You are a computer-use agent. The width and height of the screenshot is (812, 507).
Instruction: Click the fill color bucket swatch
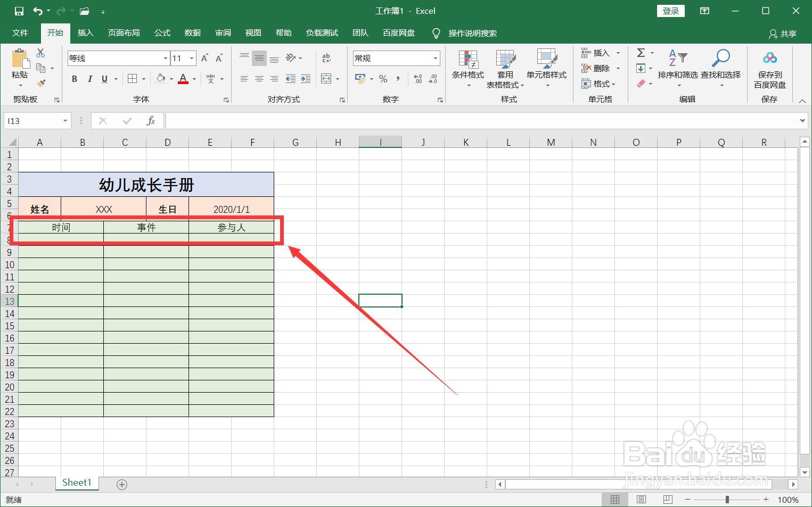(x=161, y=79)
